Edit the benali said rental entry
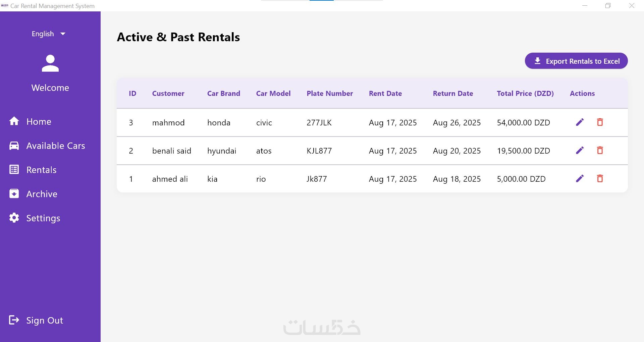 tap(580, 151)
